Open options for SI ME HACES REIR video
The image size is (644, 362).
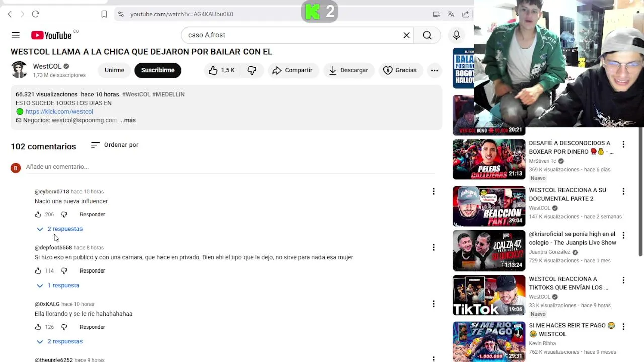623,327
